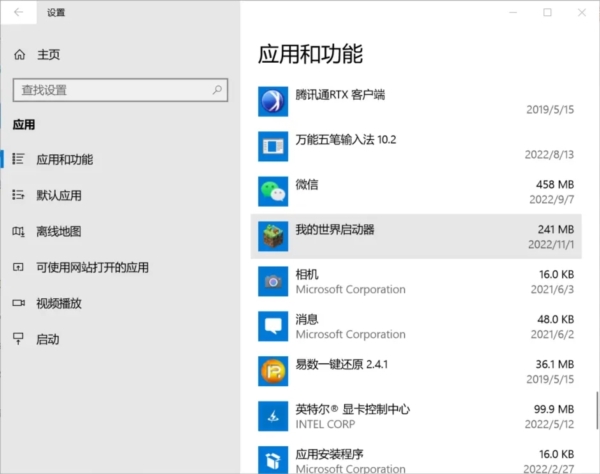Screen dimensions: 600x474
Task: Click the 微信 WeChat app icon
Action: (273, 191)
